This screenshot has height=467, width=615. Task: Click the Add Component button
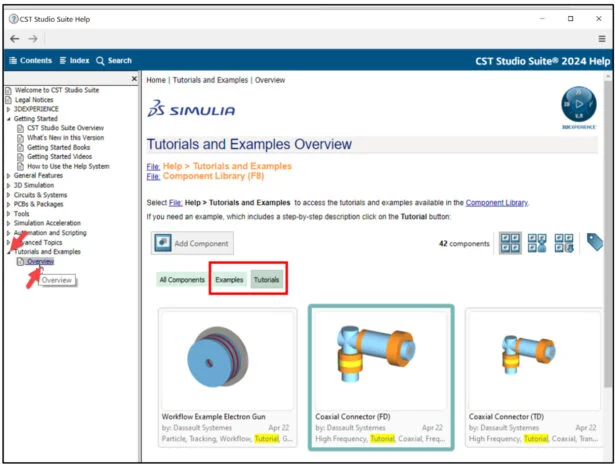(192, 243)
